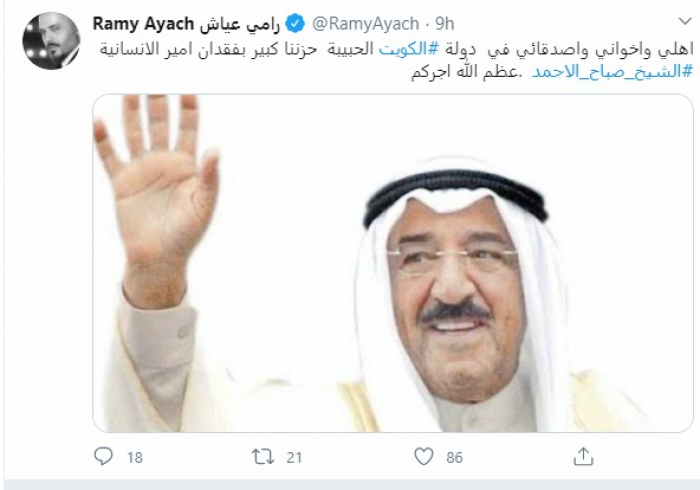View the 86 likes count
This screenshot has height=490, width=700.
454,457
